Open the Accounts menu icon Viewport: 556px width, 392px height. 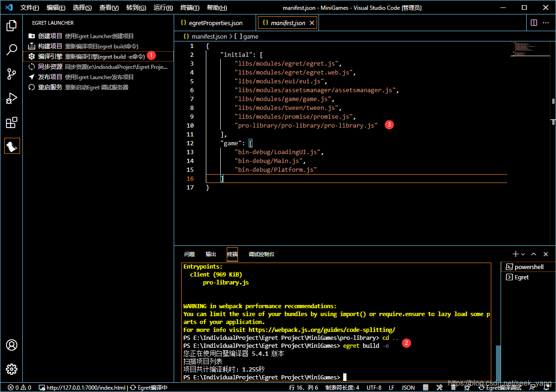[x=11, y=345]
